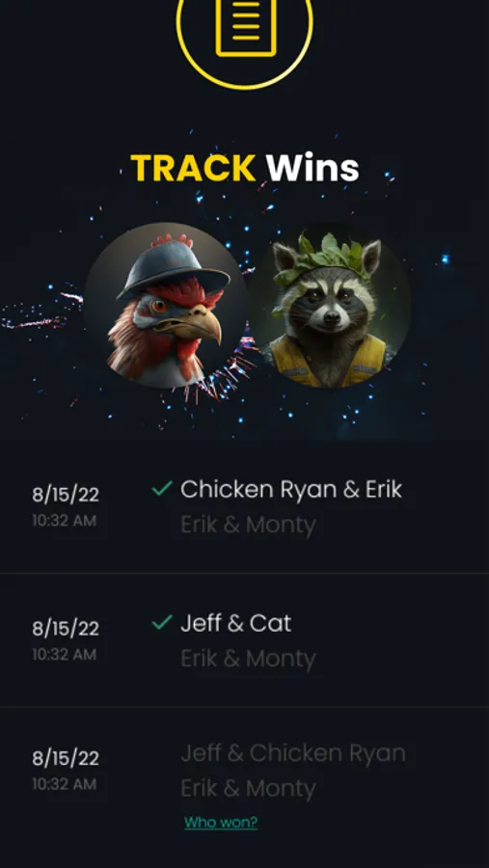Click green checkmark beside Chicken Ryan & Erik
The height and width of the screenshot is (868, 489).
162,488
